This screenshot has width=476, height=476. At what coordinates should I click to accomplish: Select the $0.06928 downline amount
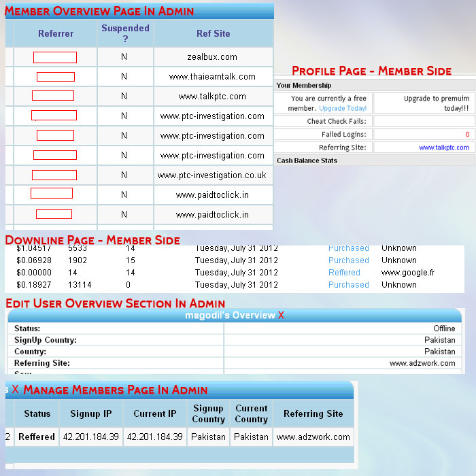tap(34, 260)
